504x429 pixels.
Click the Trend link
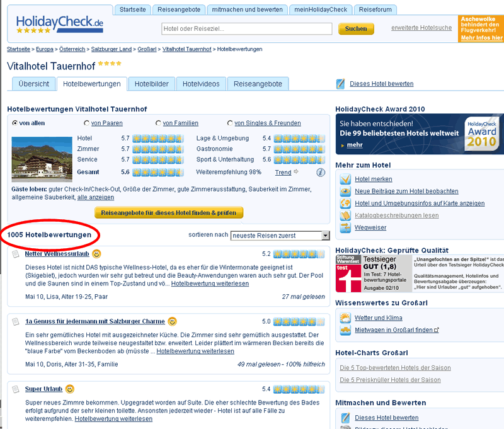point(283,173)
